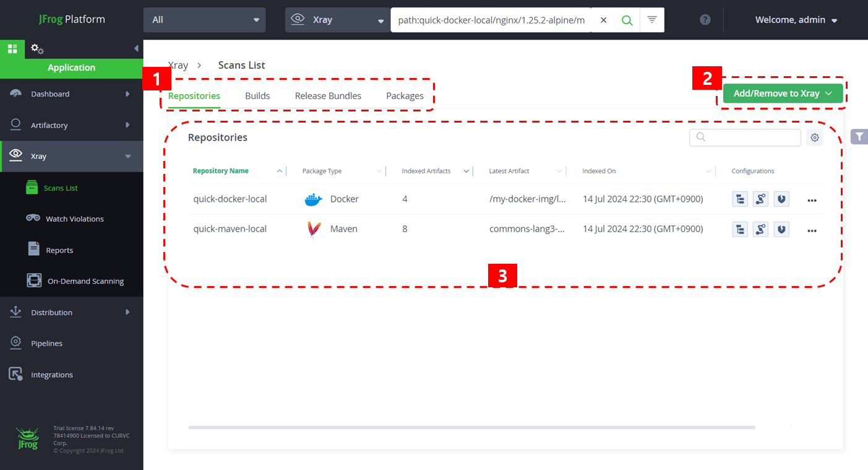This screenshot has width=868, height=470.
Task: Click the On-Demand Scanning icon
Action: (x=34, y=281)
